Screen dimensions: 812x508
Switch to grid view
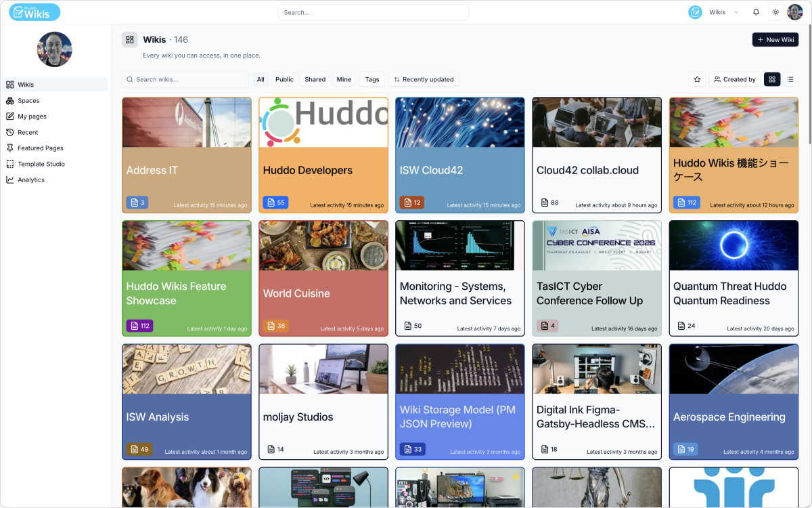[x=772, y=79]
